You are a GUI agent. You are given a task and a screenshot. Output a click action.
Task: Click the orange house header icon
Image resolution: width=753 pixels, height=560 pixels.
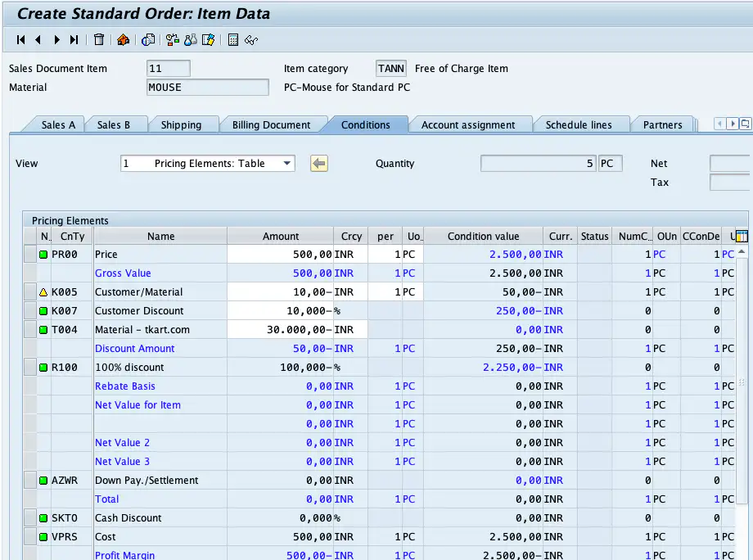(x=123, y=40)
